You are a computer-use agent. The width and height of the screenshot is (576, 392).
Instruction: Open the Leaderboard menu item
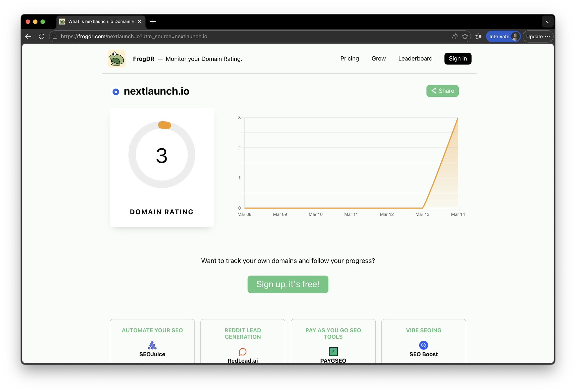[415, 59]
